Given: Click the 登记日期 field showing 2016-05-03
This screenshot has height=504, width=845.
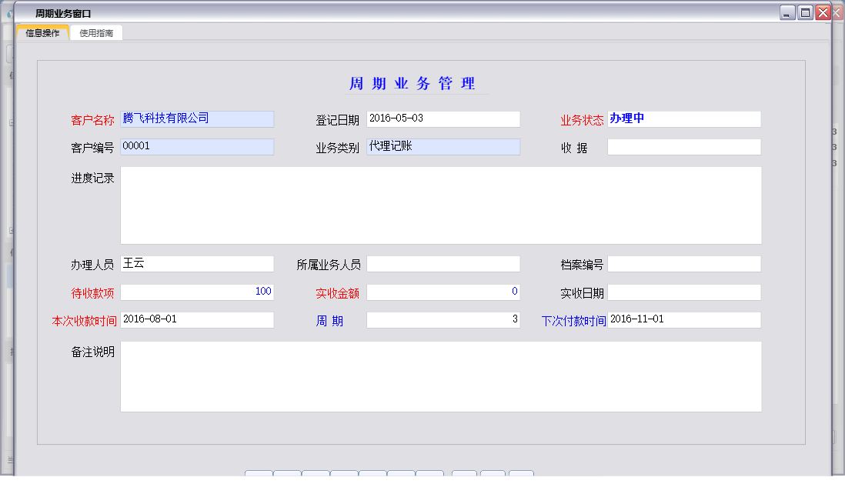Looking at the screenshot, I should [x=443, y=118].
